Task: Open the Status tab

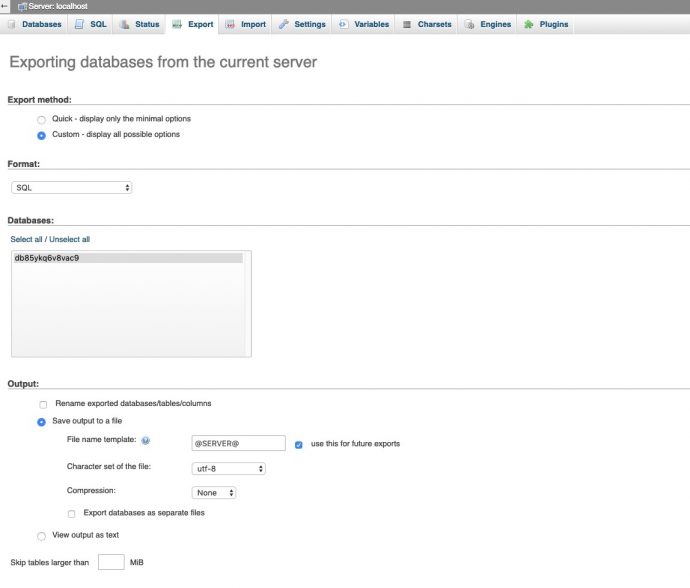Action: [x=139, y=24]
